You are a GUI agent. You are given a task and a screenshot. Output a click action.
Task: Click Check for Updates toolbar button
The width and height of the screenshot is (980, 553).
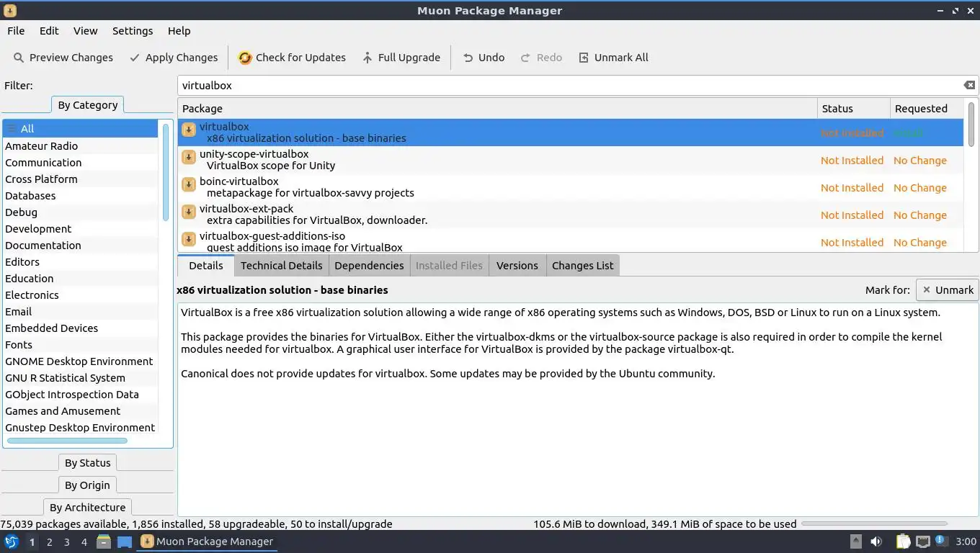(292, 58)
